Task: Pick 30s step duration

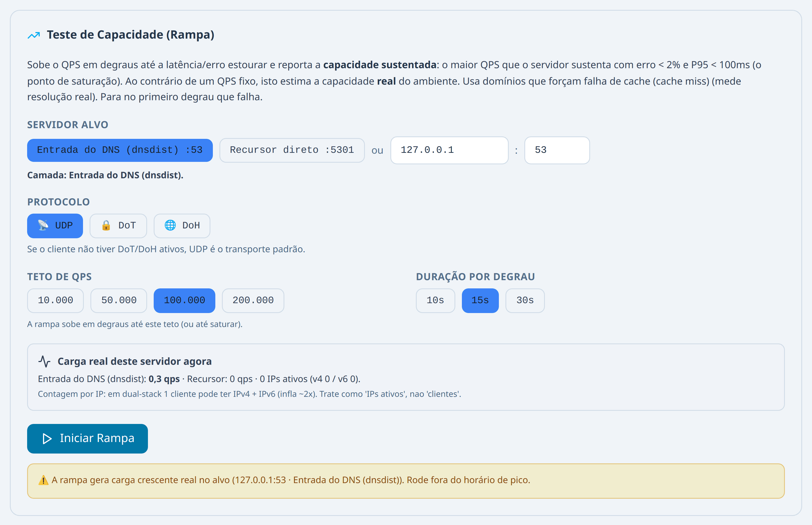Action: click(x=525, y=300)
